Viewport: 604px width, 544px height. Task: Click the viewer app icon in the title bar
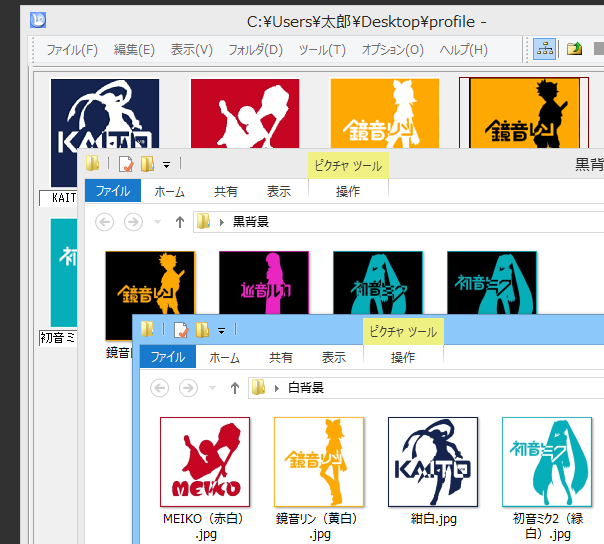[36, 20]
